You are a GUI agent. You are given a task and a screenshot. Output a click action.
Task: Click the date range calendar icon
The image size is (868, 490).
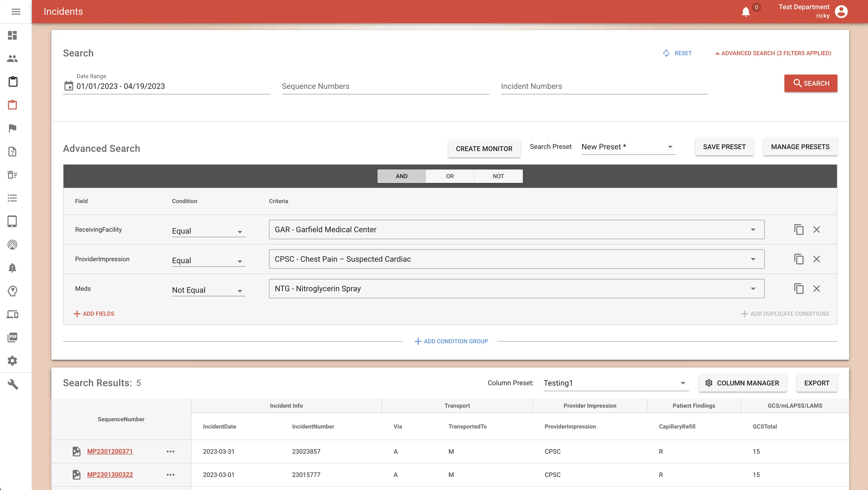coord(69,86)
